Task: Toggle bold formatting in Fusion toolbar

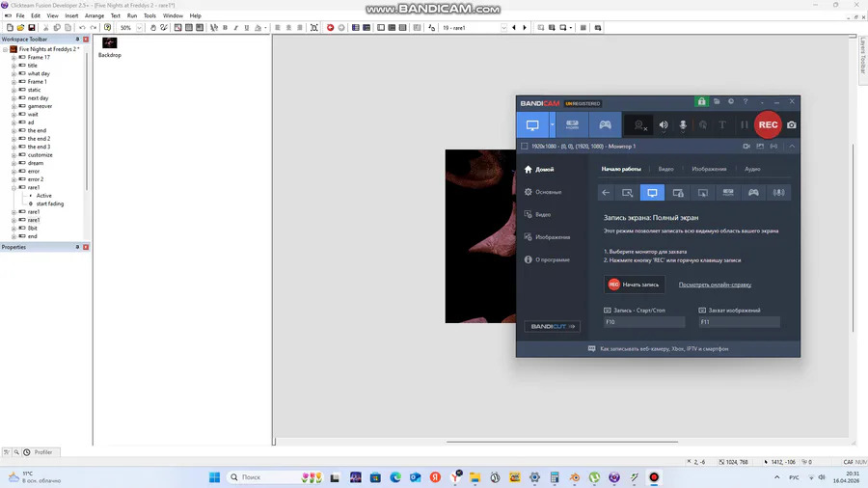Action: (x=225, y=28)
